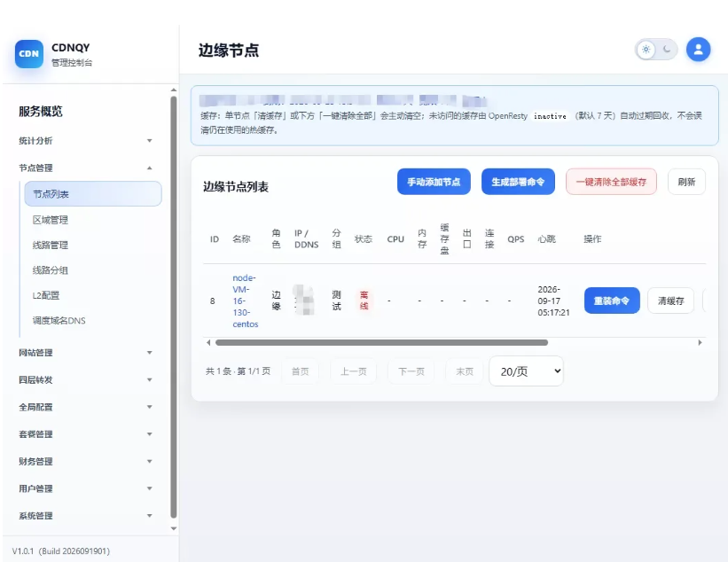This screenshot has width=728, height=562.
Task: Expand the 网站管理 menu
Action: pos(85,353)
